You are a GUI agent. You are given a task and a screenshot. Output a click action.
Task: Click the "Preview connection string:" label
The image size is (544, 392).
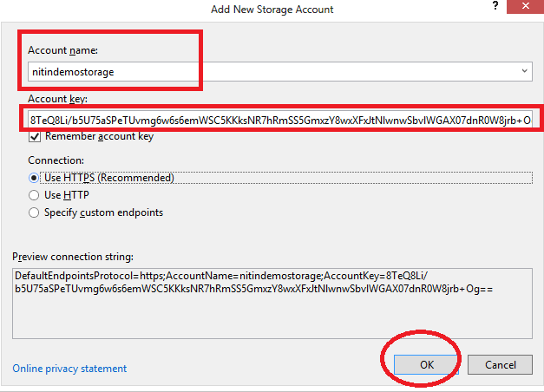click(x=73, y=257)
